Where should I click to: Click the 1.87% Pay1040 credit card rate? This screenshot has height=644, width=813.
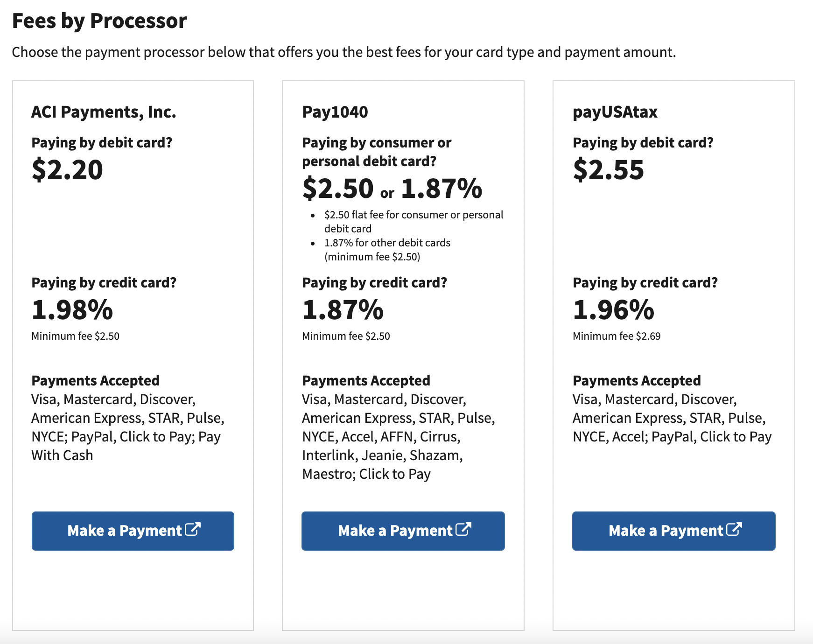pyautogui.click(x=343, y=309)
